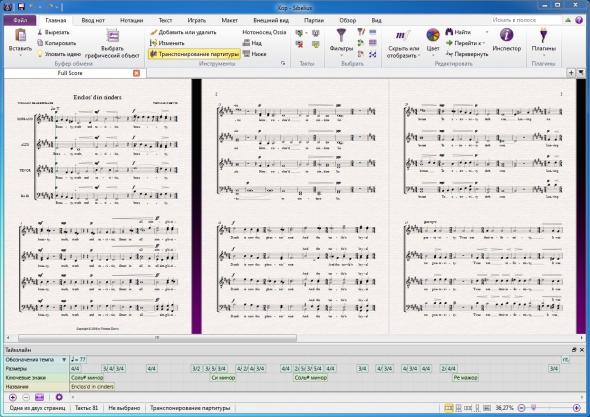Click Add or Remove instruments (Добавить или удалить)
The width and height of the screenshot is (590, 417).
183,32
